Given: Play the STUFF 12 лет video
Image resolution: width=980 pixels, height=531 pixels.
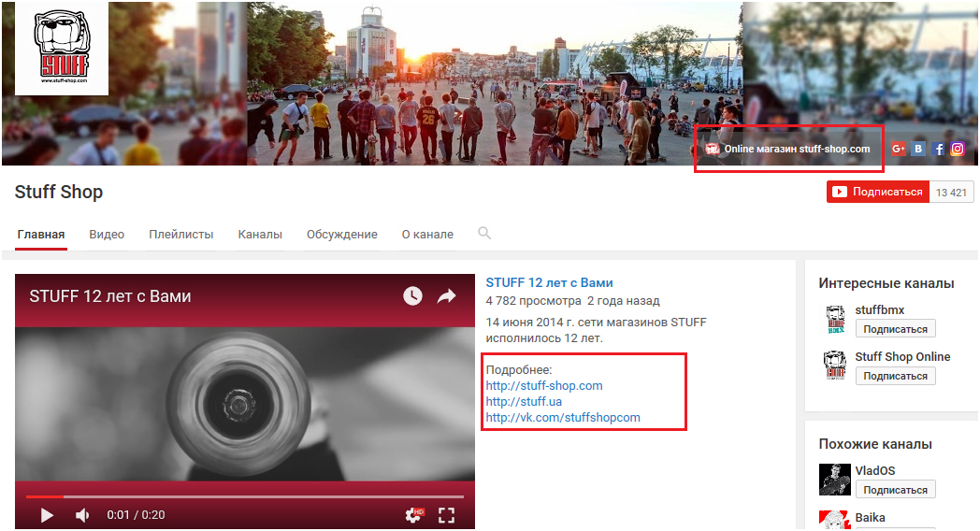Looking at the screenshot, I should [x=47, y=515].
